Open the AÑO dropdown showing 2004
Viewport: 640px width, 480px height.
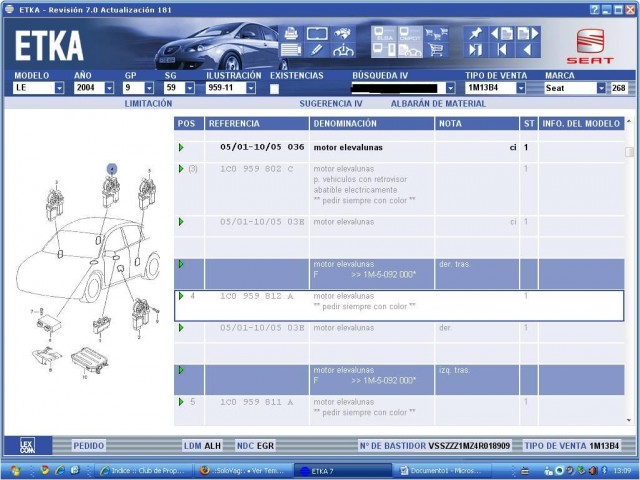point(109,88)
